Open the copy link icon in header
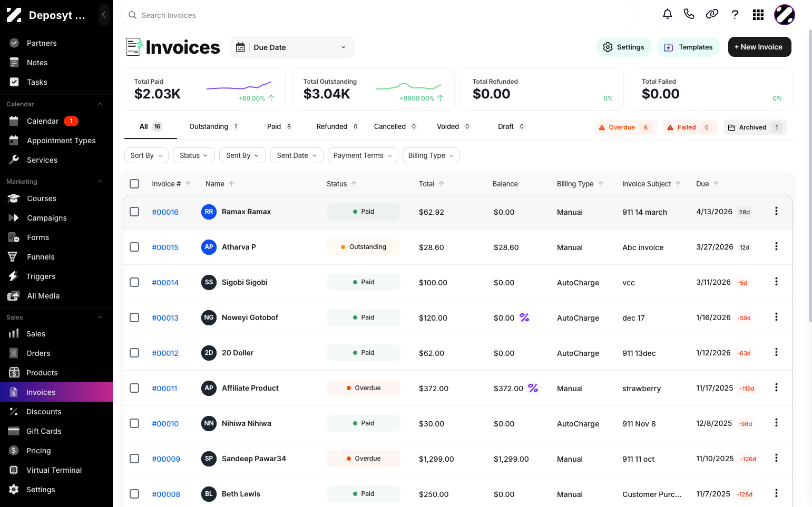 point(712,14)
